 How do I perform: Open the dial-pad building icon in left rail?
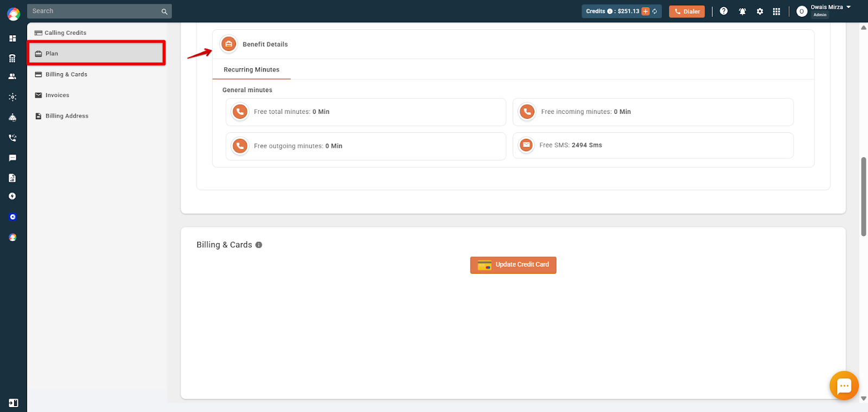coord(12,59)
